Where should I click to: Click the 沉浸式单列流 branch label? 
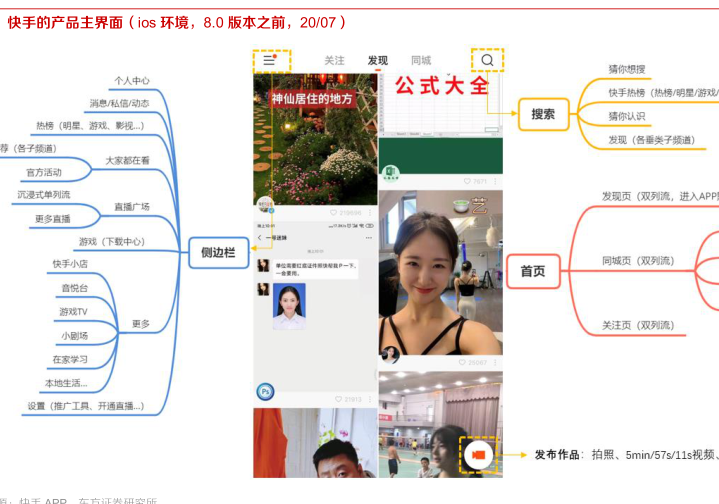point(44,195)
